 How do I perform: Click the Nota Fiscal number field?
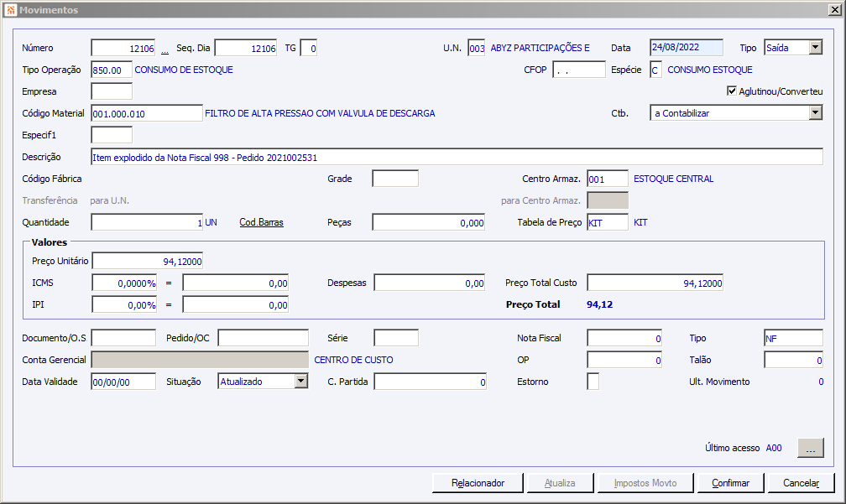point(624,338)
